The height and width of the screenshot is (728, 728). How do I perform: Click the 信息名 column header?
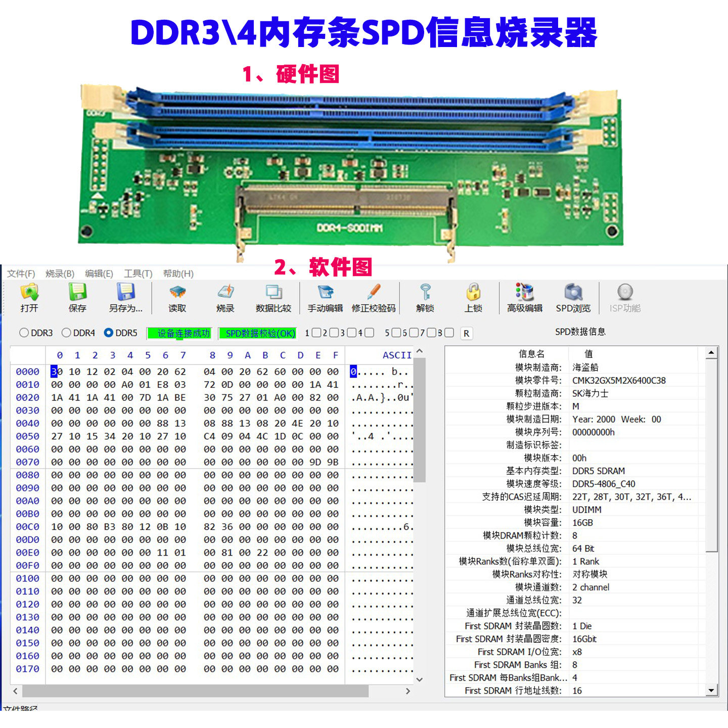click(x=532, y=354)
